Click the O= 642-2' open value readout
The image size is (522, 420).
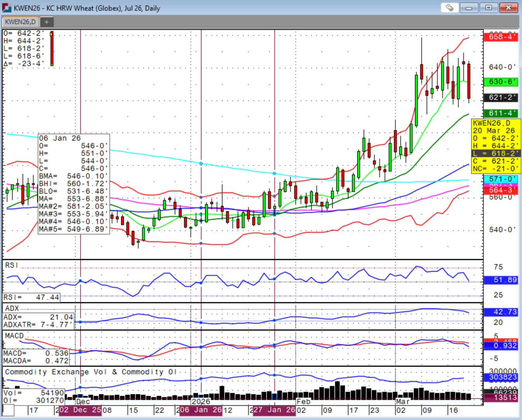coord(24,33)
